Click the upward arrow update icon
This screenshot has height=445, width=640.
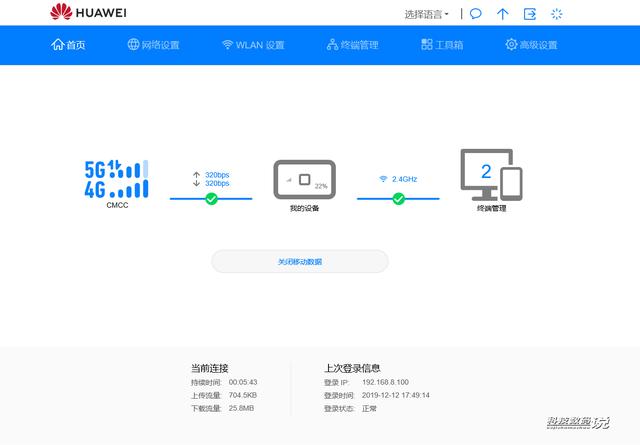pyautogui.click(x=502, y=14)
